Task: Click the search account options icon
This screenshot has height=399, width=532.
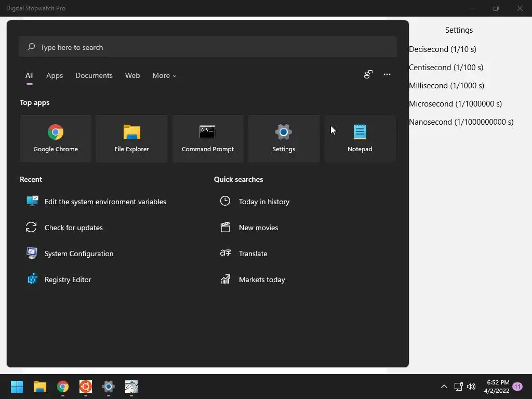Action: 368,74
